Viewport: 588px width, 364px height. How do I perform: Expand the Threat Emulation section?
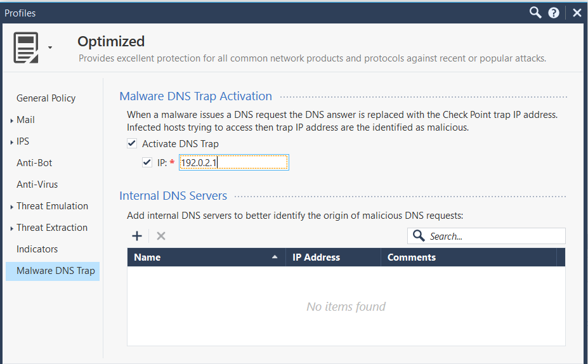[12, 207]
